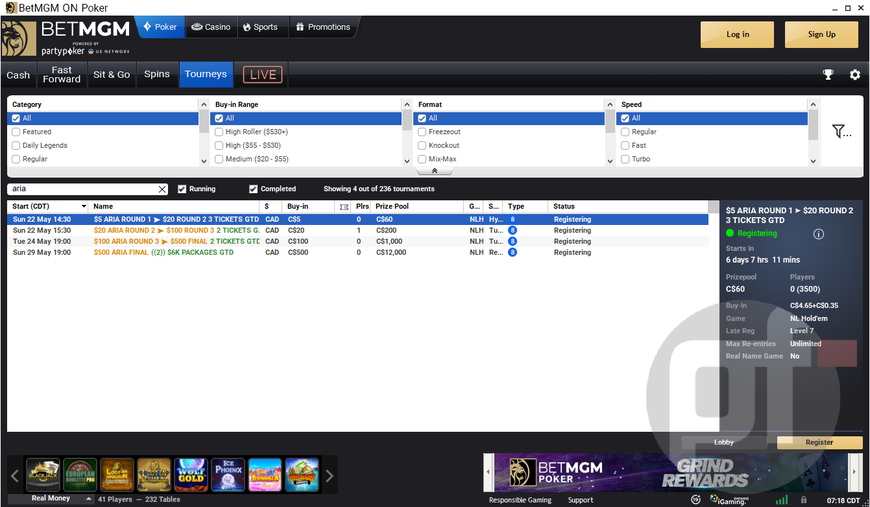Click the 19+ age restriction icon
The image size is (870, 507).
tap(695, 500)
